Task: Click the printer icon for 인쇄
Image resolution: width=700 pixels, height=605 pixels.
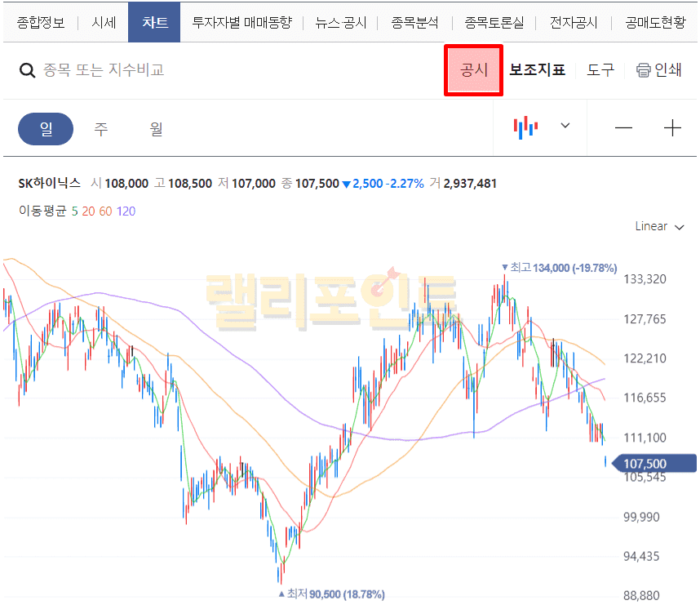Action: coord(643,70)
